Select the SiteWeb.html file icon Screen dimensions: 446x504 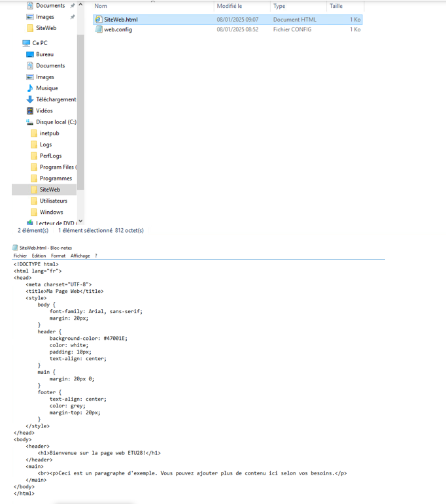(x=98, y=20)
